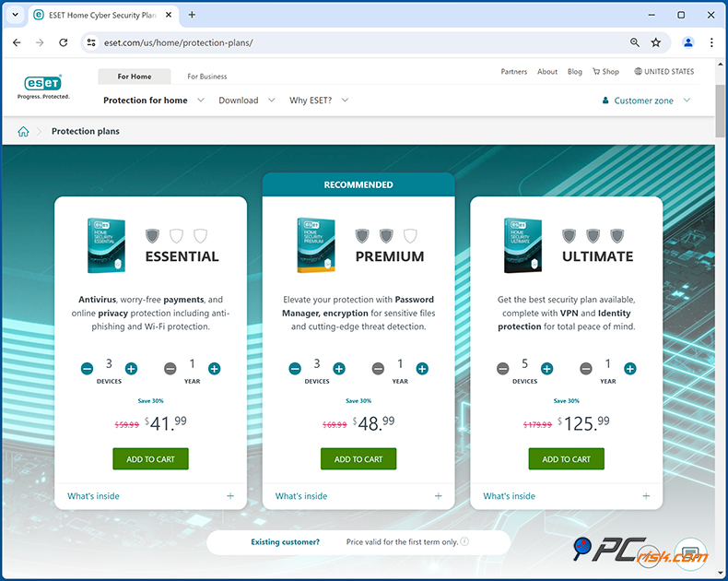
Task: Click the ULTIMATE plan title
Action: (597, 256)
